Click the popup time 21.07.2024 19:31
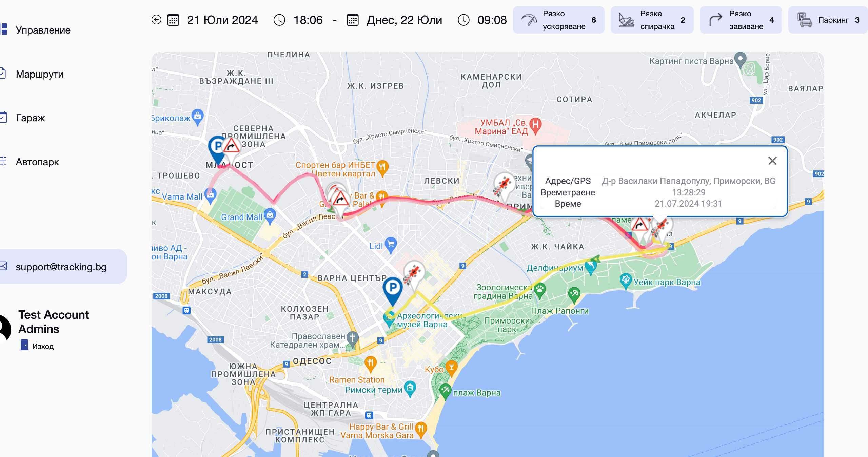The height and width of the screenshot is (457, 868). click(x=688, y=204)
